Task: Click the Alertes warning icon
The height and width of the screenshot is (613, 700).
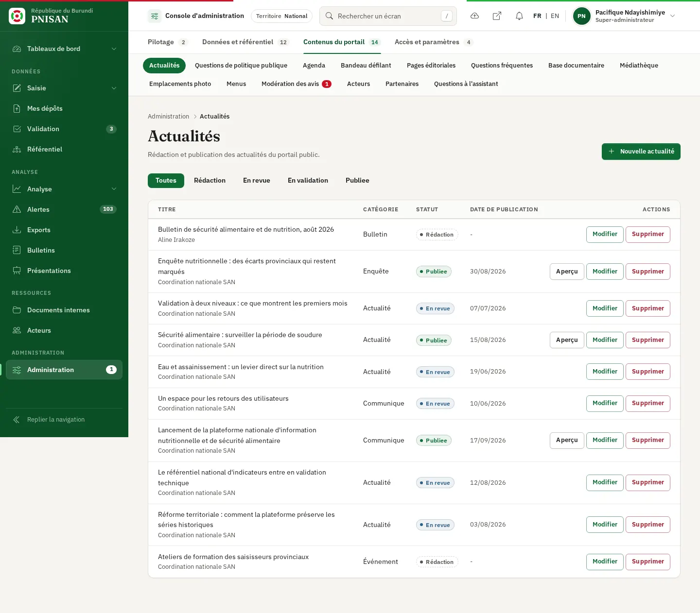Action: [17, 209]
